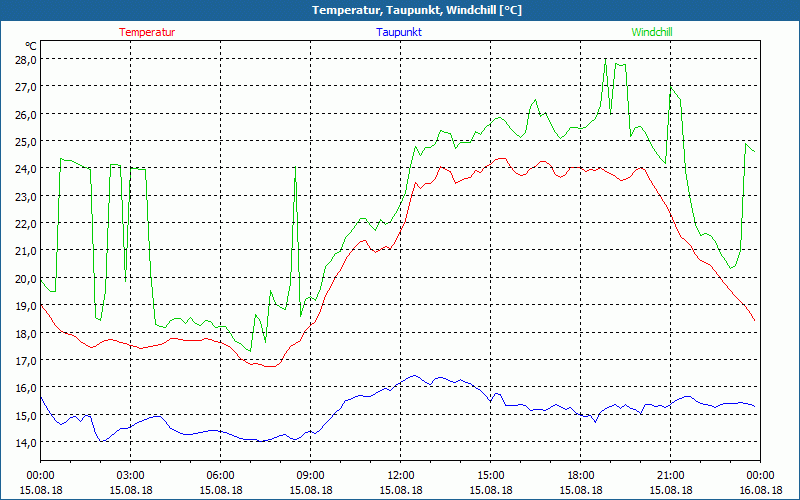The width and height of the screenshot is (800, 500).
Task: Click the 16.08.18 date label
Action: pos(760,490)
